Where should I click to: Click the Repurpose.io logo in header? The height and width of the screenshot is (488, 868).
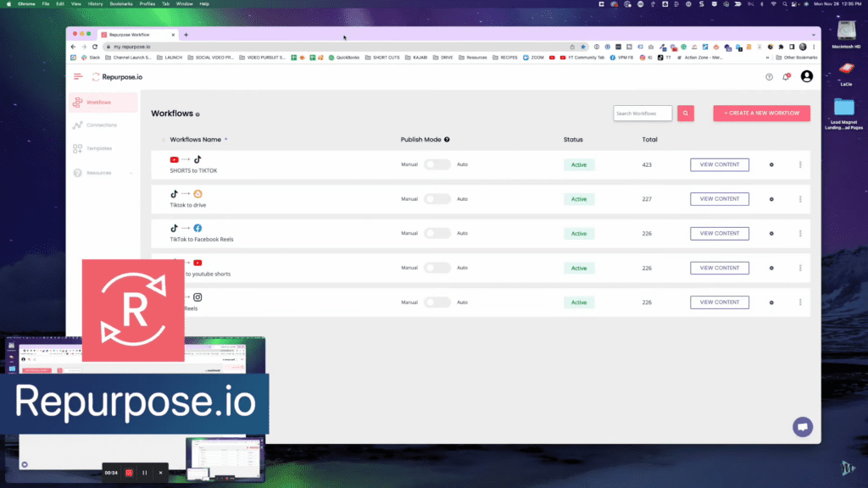point(117,77)
